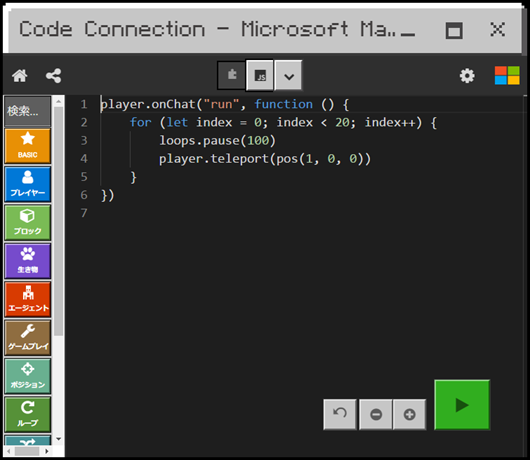Image resolution: width=530 pixels, height=460 pixels.
Task: Click line number 7 in the gutter
Action: tap(84, 213)
